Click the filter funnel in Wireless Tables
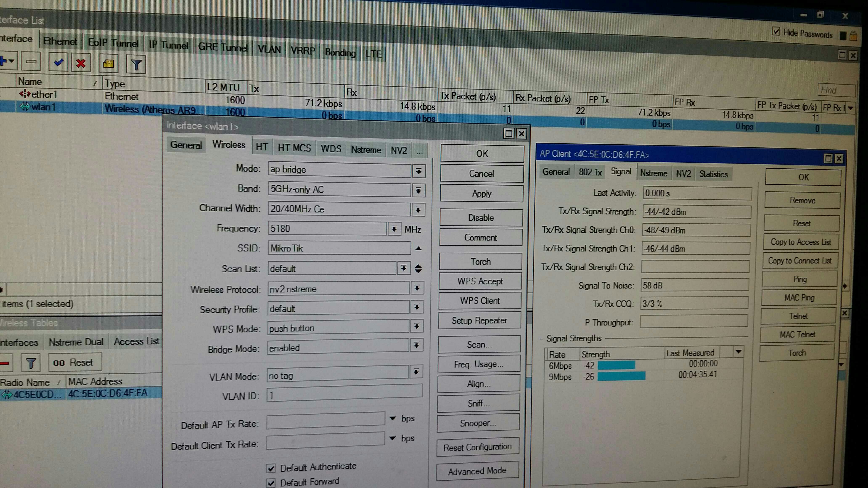This screenshot has height=488, width=868. coord(31,363)
